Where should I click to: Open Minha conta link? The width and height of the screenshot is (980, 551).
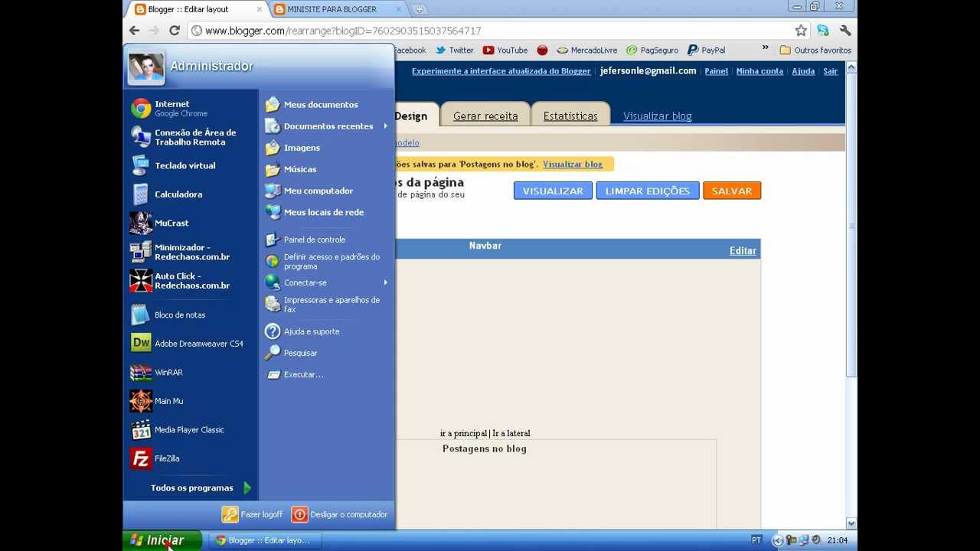[x=759, y=71]
